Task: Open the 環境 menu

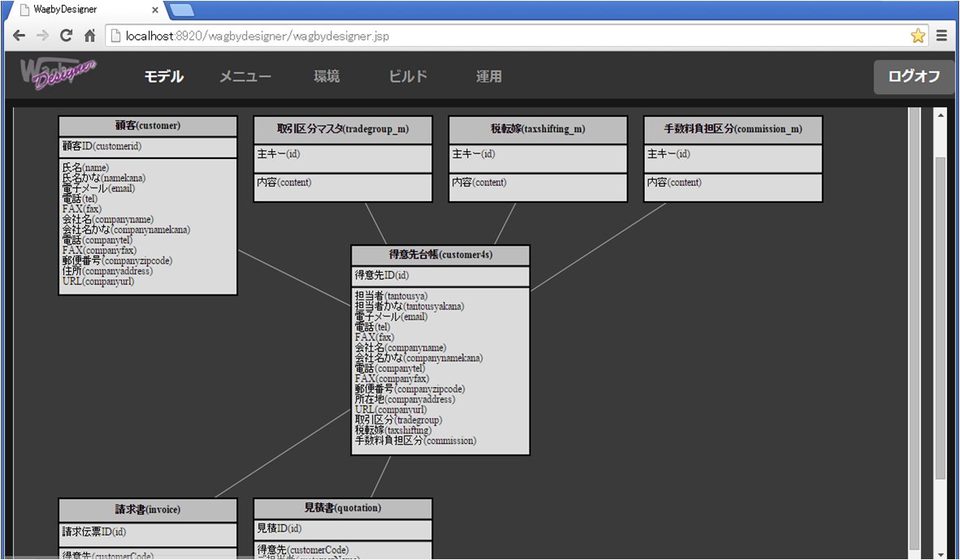Action: [x=326, y=76]
